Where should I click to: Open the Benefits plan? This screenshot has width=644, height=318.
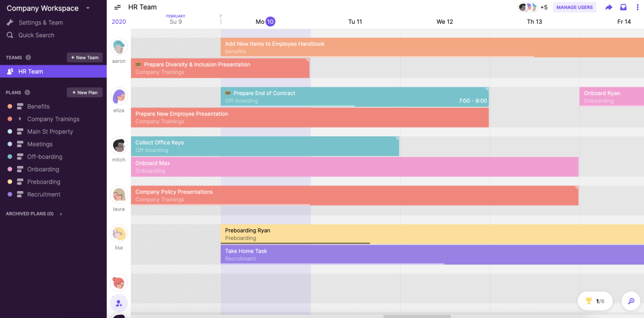point(38,107)
